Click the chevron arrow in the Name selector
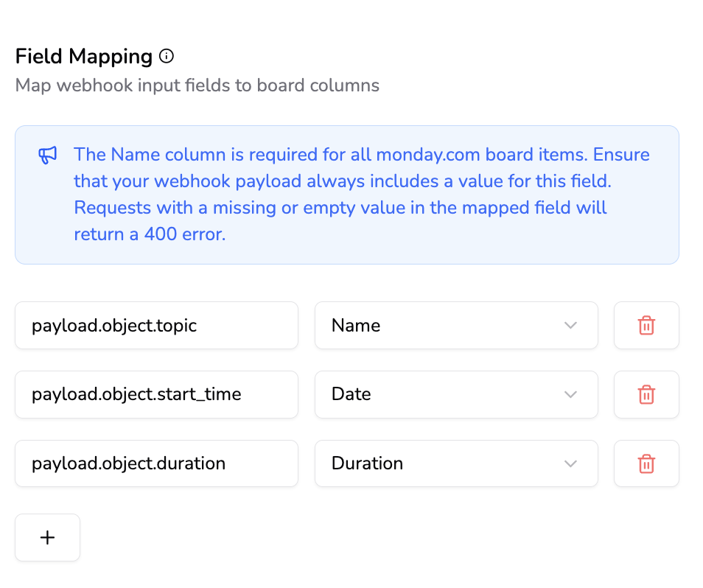Image resolution: width=703 pixels, height=588 pixels. coord(570,325)
